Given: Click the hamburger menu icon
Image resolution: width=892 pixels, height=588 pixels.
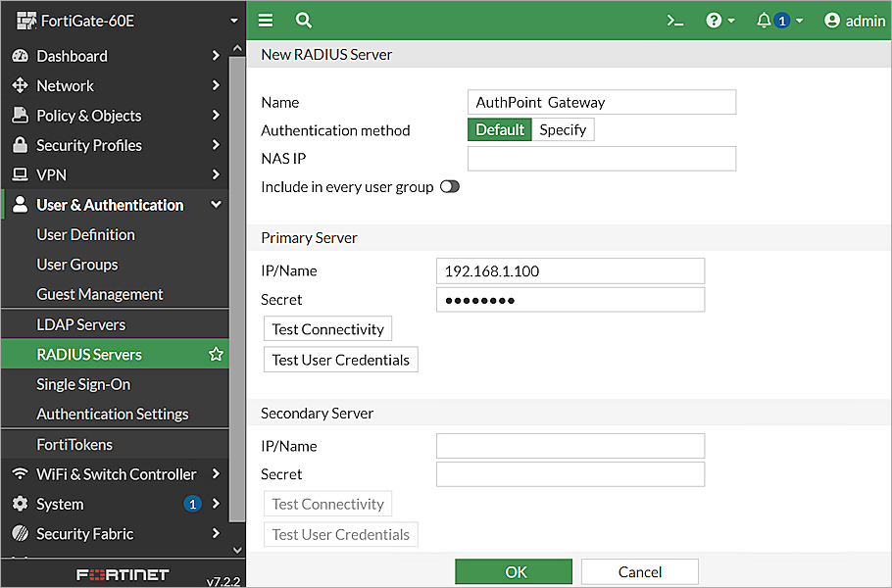Looking at the screenshot, I should coord(265,20).
